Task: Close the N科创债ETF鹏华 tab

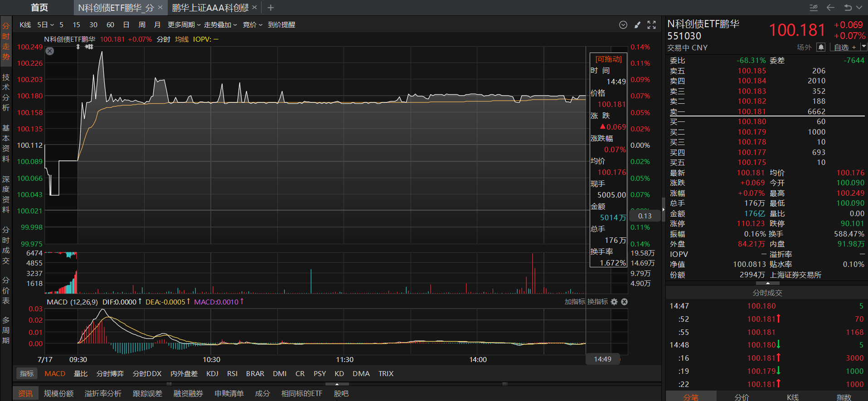Action: pyautogui.click(x=160, y=8)
